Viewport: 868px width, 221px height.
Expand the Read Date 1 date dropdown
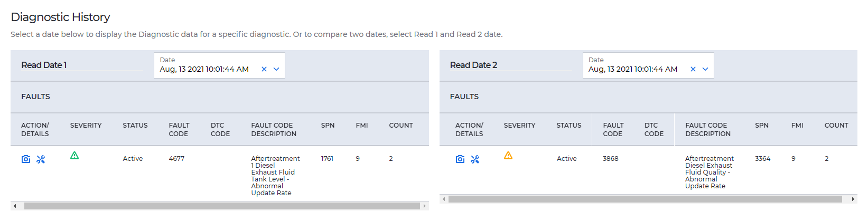[276, 69]
